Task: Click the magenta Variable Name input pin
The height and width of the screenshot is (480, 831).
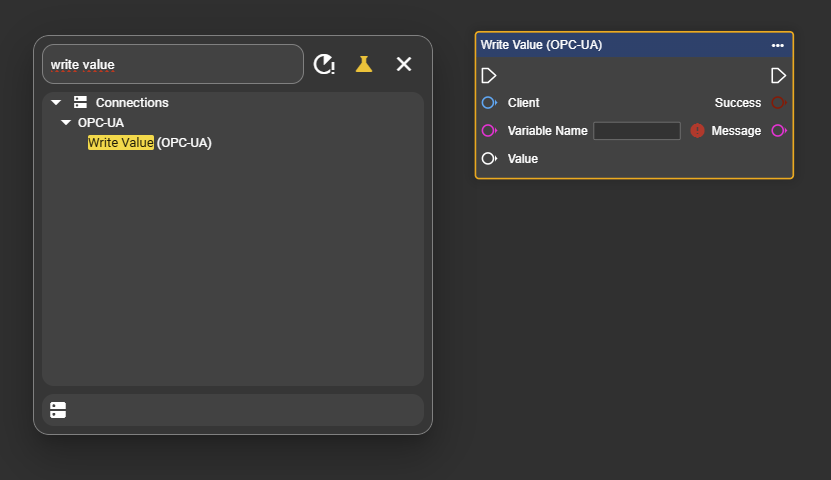Action: tap(489, 131)
